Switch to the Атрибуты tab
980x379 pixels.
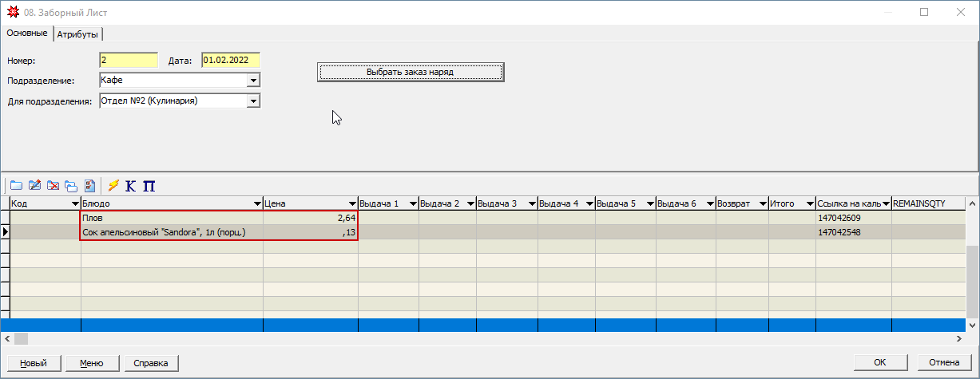[78, 34]
